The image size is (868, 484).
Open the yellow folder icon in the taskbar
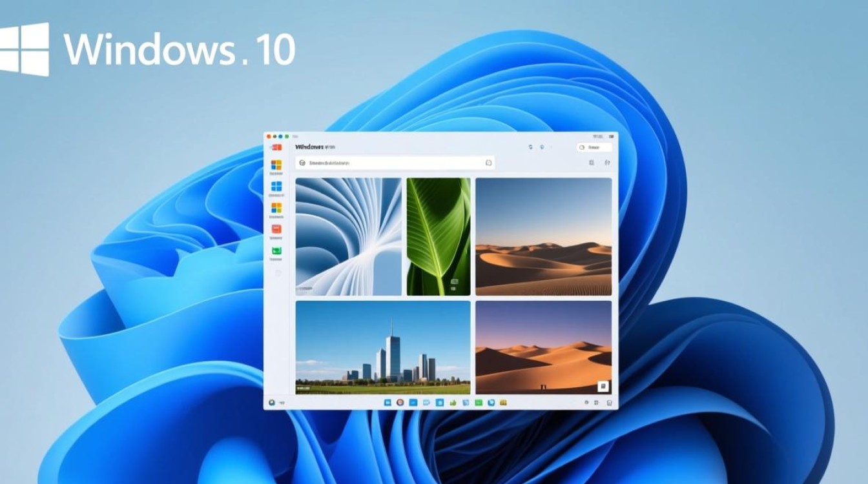pyautogui.click(x=503, y=401)
